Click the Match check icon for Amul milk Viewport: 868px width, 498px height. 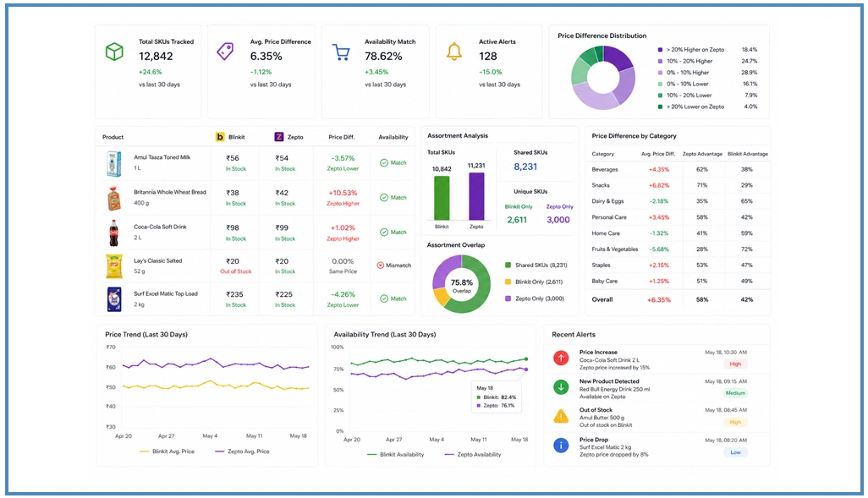tap(383, 162)
